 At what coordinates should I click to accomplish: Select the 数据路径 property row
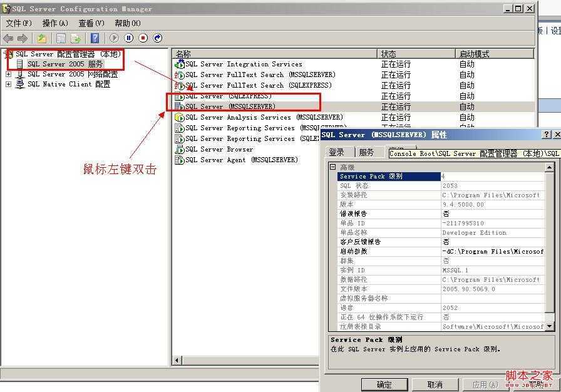(441, 280)
